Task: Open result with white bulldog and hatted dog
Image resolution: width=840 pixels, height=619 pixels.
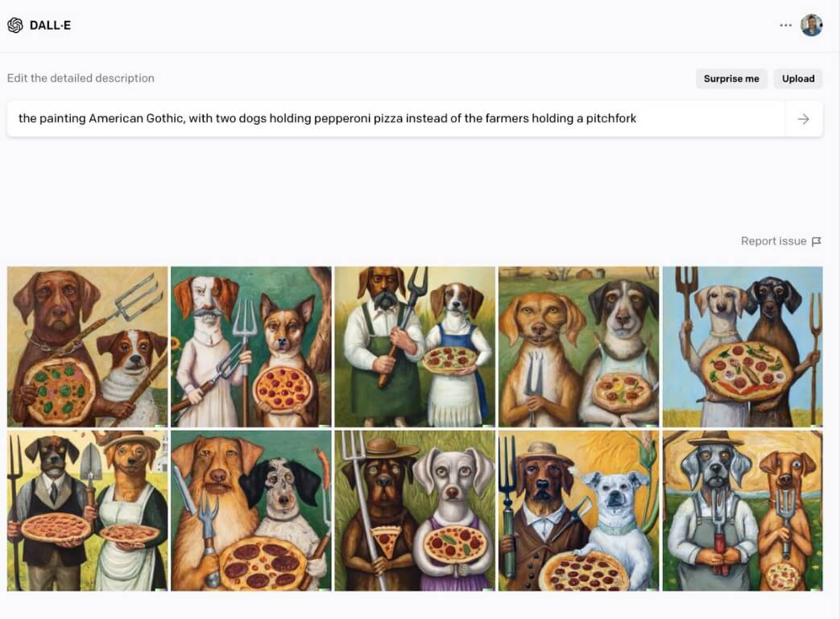Action: pos(578,511)
